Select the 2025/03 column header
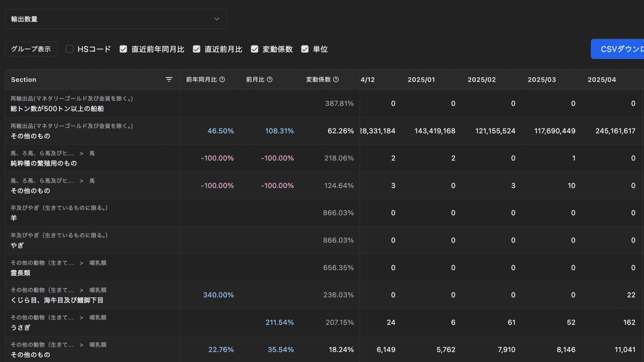 (x=541, y=79)
